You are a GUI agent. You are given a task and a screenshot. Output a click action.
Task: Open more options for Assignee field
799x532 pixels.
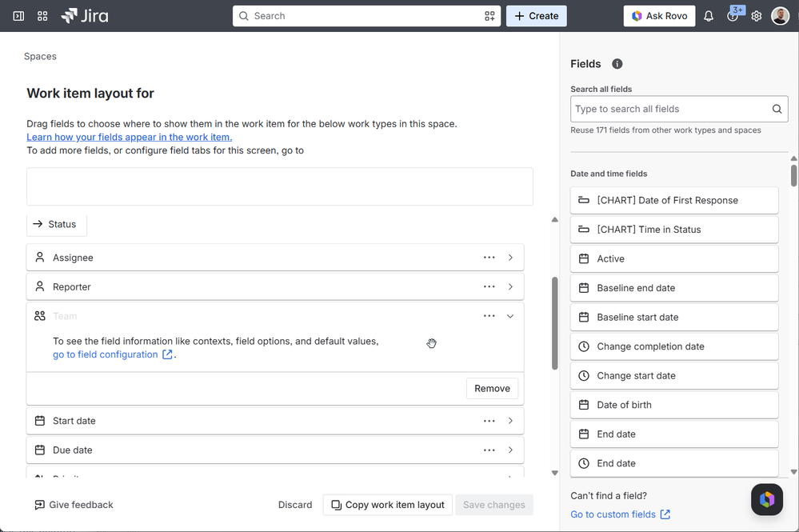pos(489,258)
